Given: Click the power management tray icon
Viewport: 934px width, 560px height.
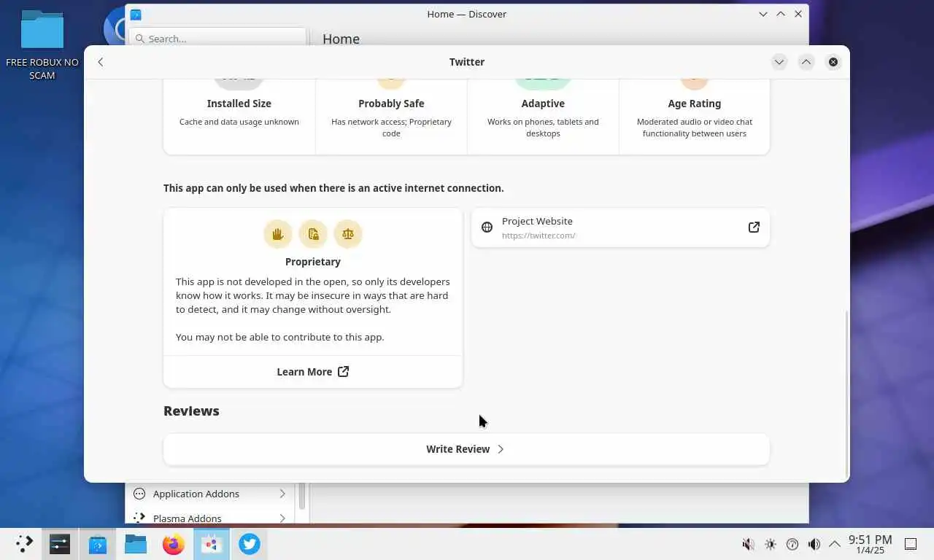Looking at the screenshot, I should coord(792,544).
